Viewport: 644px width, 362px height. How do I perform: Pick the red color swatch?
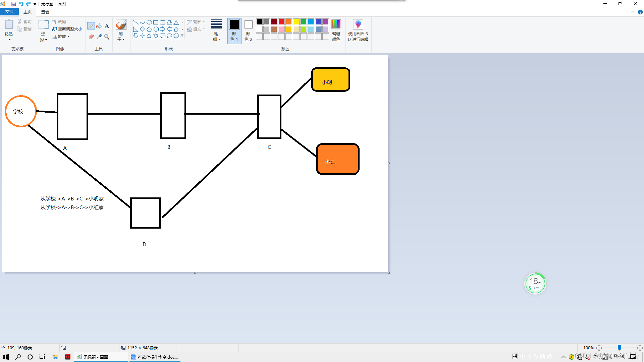pyautogui.click(x=281, y=22)
